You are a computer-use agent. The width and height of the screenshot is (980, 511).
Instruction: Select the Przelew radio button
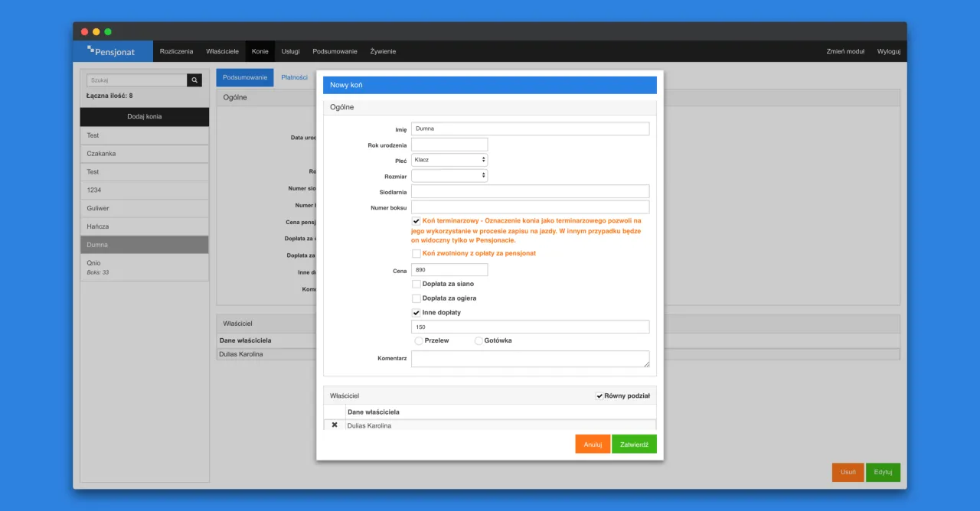(419, 340)
